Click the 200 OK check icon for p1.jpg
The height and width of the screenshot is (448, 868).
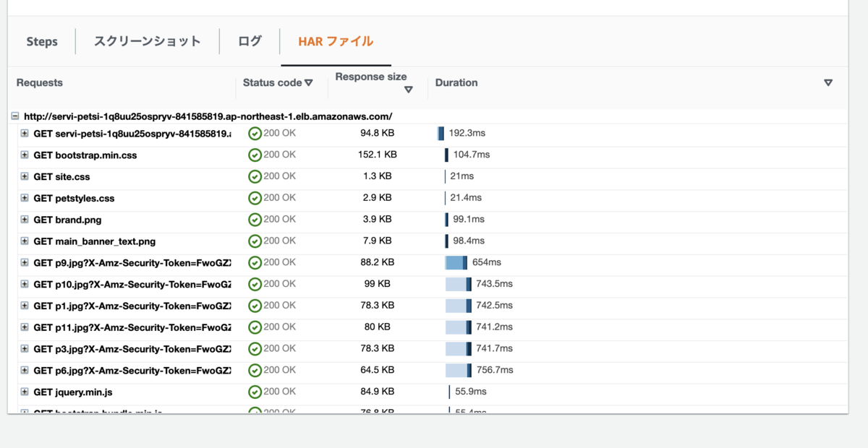(255, 306)
